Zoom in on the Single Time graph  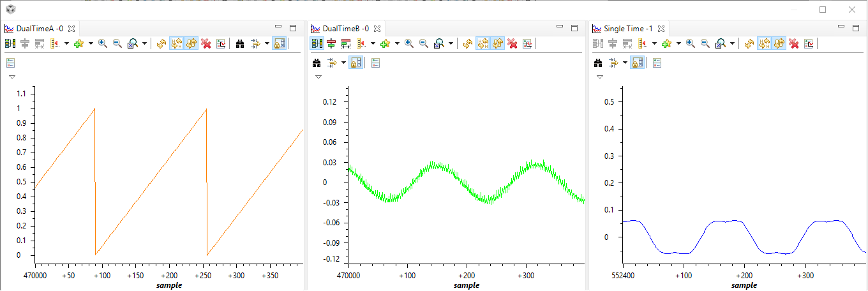tap(691, 43)
